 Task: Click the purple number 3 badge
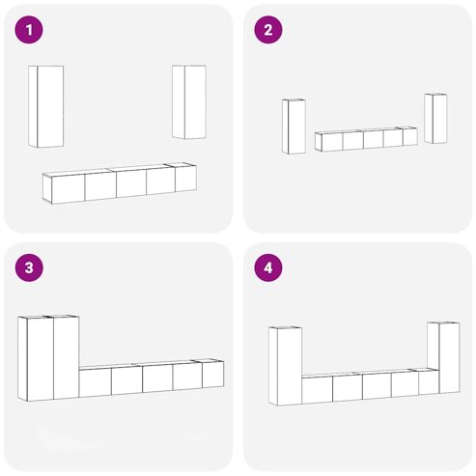[x=29, y=267]
